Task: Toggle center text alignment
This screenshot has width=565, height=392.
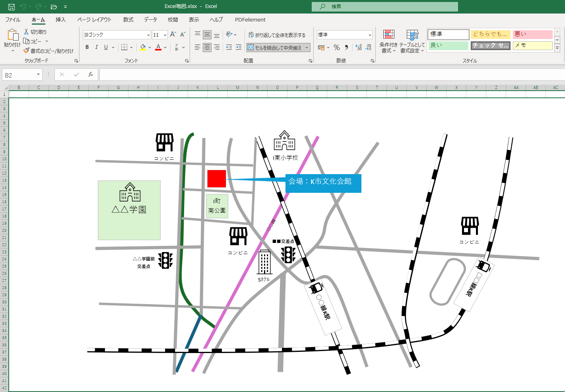Action: coord(207,47)
